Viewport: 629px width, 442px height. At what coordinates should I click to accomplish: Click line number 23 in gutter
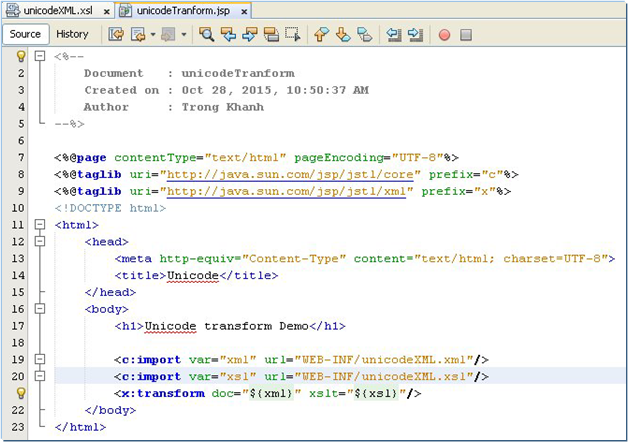tap(18, 427)
